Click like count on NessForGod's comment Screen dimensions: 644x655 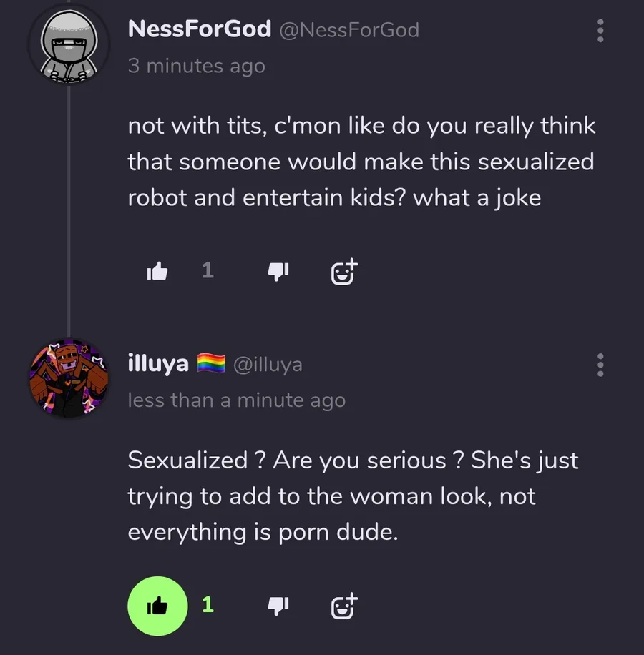pos(208,270)
